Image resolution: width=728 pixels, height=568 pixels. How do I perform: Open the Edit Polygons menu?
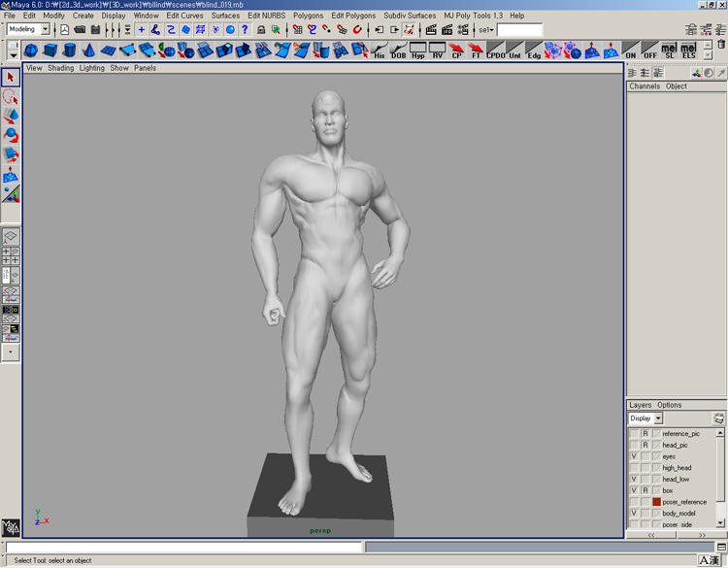(352, 16)
